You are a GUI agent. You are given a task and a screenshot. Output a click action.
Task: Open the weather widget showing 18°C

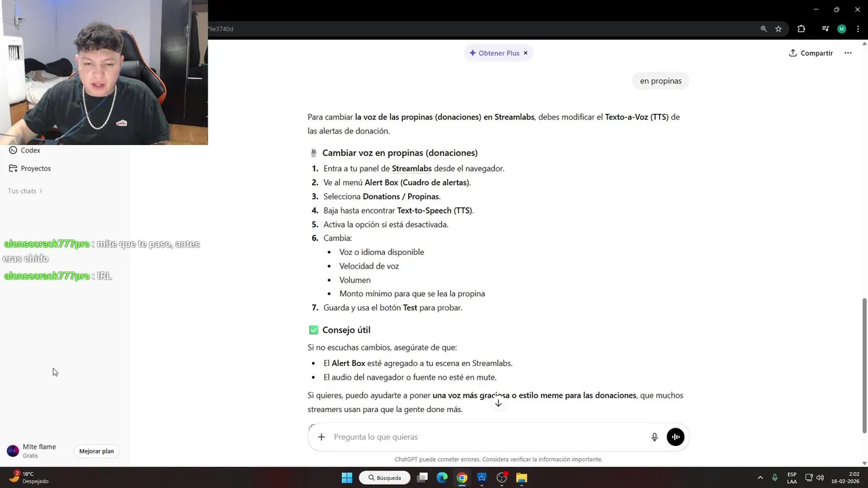29,477
